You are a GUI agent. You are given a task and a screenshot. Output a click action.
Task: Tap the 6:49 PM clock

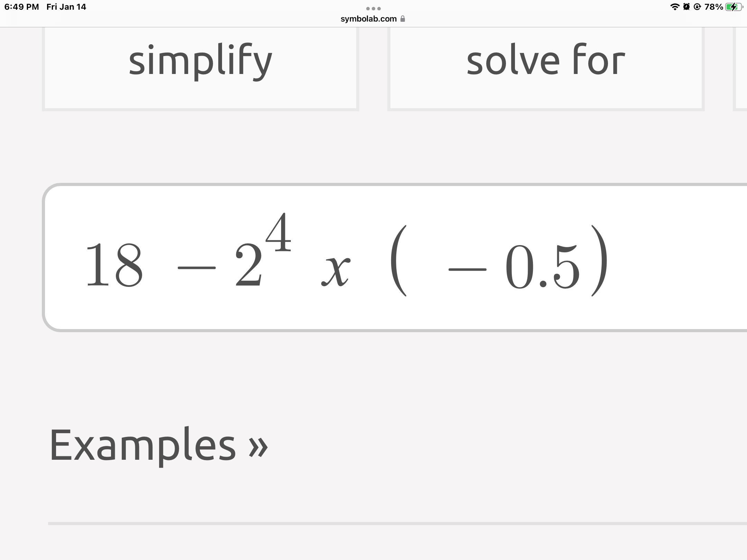[21, 7]
